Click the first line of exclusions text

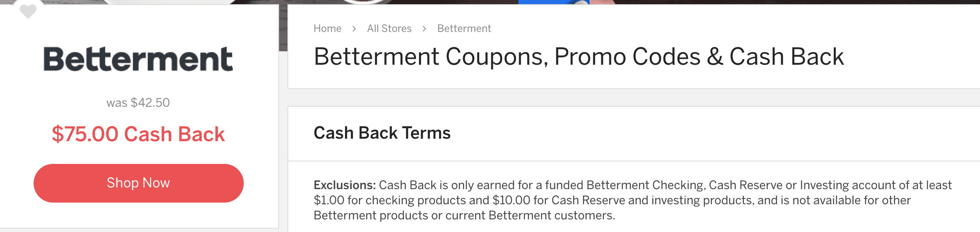tap(632, 185)
